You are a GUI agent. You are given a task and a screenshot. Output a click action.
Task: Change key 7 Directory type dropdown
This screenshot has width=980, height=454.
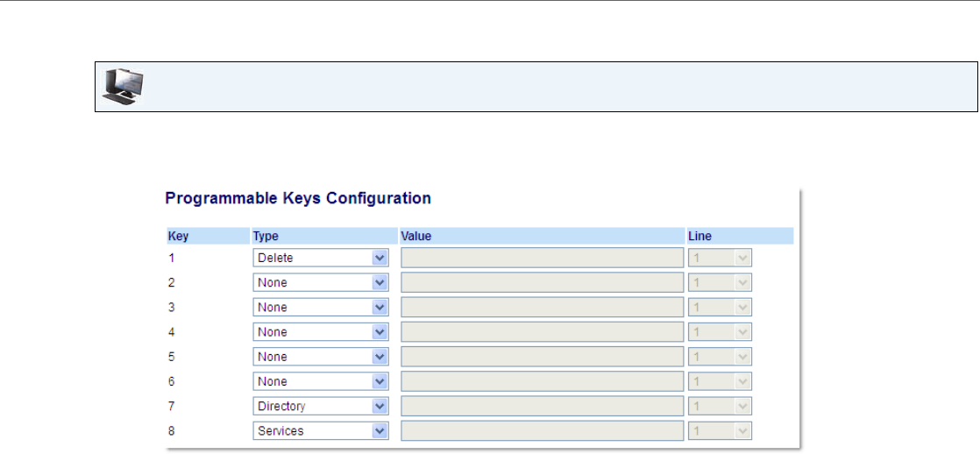pyautogui.click(x=321, y=406)
